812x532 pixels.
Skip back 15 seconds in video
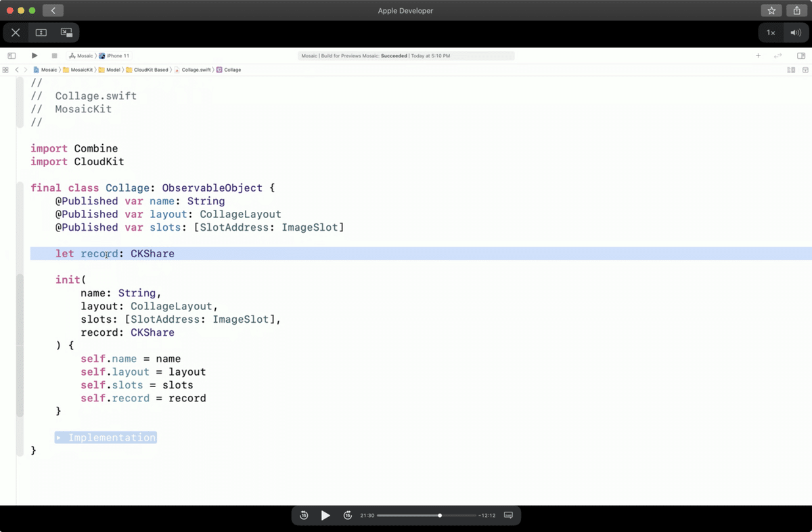coord(304,515)
